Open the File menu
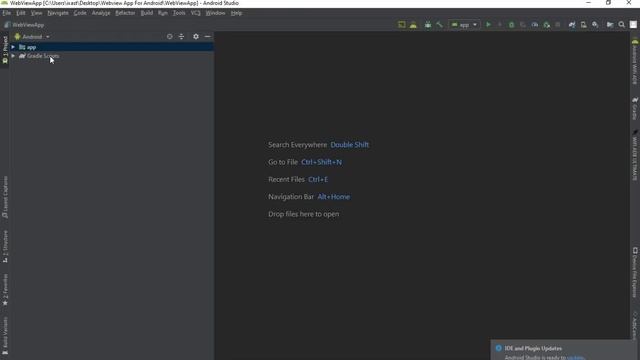 pyautogui.click(x=7, y=13)
